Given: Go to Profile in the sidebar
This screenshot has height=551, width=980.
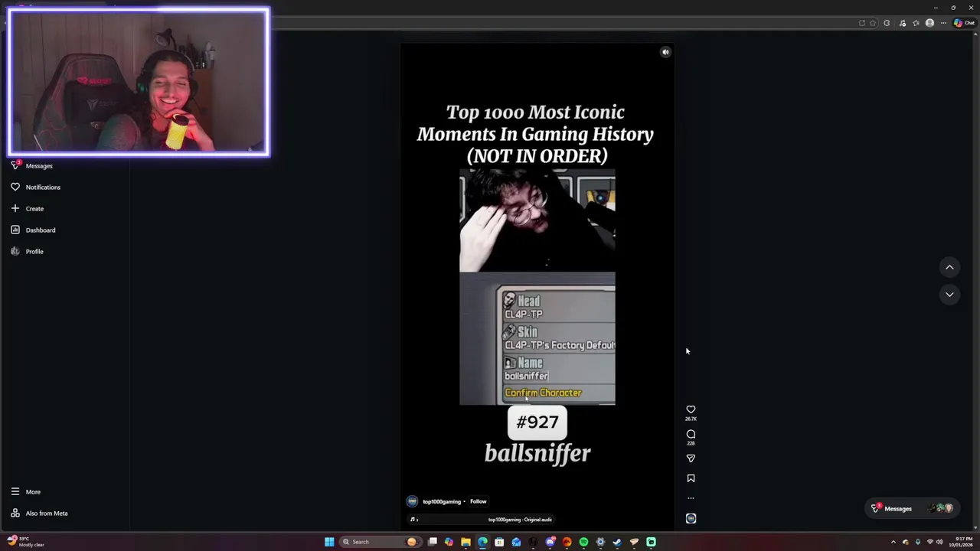Looking at the screenshot, I should [27, 251].
